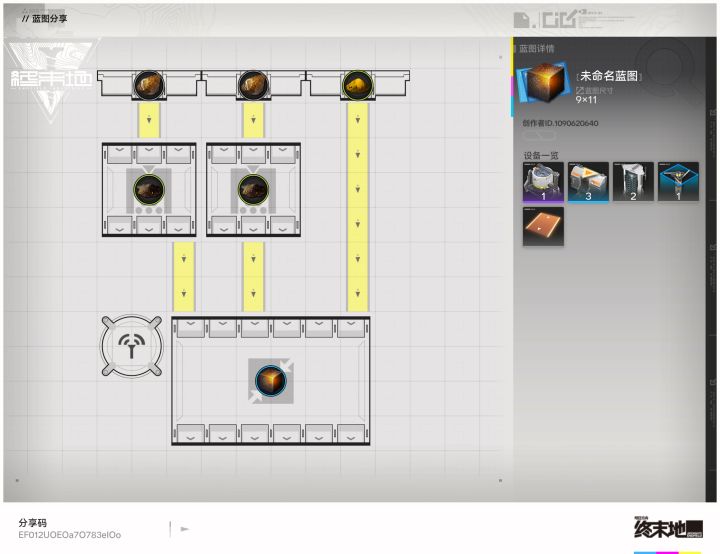Click the 分享码 label
720x554 pixels.
(33, 522)
